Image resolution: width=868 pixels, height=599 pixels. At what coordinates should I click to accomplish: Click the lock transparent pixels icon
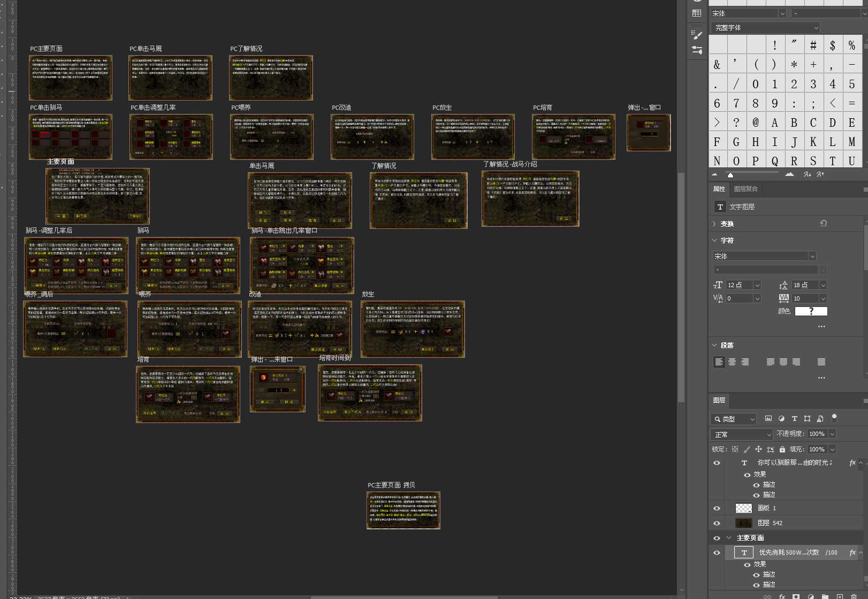tap(735, 449)
